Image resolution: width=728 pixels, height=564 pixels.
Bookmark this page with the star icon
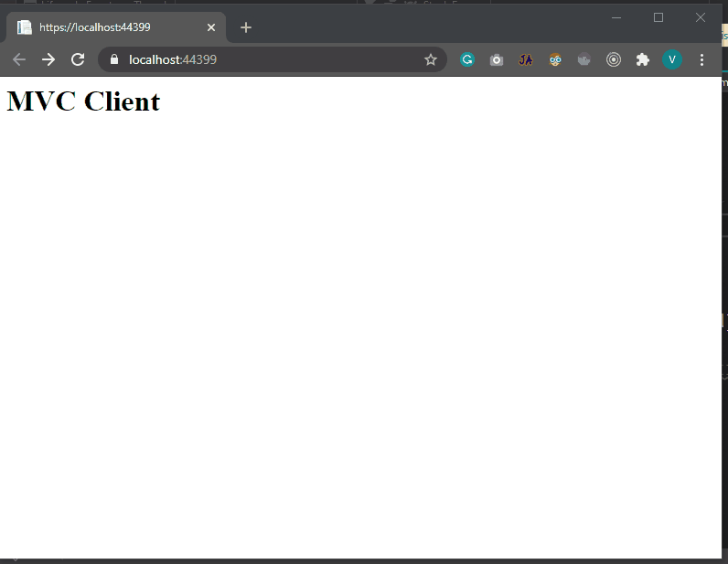pos(431,59)
